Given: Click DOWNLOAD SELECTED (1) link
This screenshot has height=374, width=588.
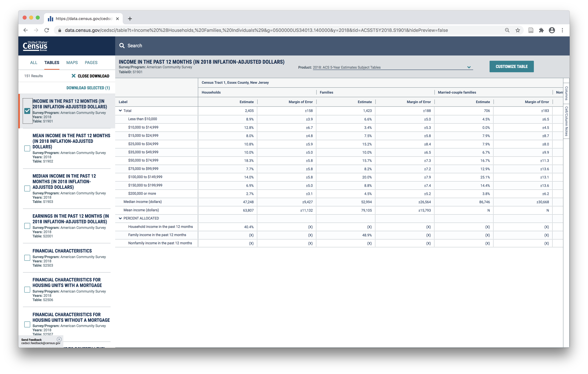Looking at the screenshot, I should [88, 88].
